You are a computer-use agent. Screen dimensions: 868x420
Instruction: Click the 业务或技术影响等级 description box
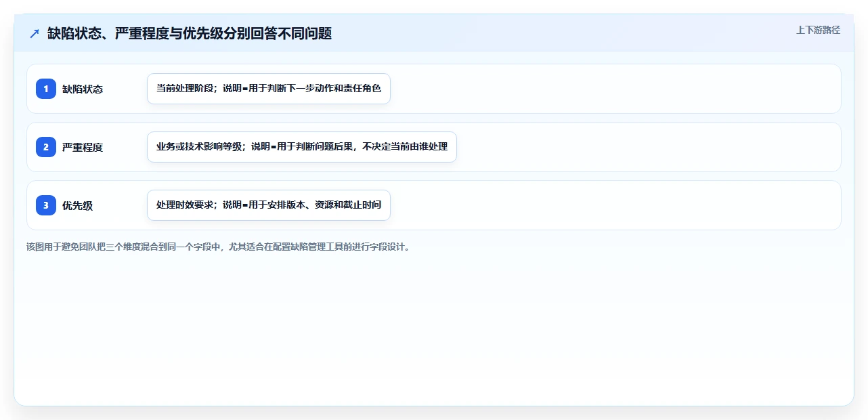[x=302, y=147]
